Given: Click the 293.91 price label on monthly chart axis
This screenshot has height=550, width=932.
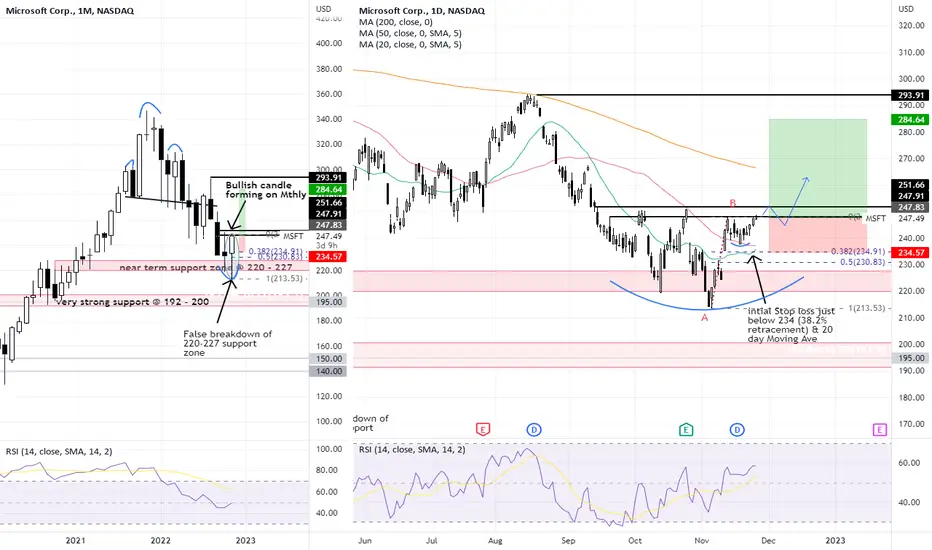Looking at the screenshot, I should pyautogui.click(x=328, y=178).
